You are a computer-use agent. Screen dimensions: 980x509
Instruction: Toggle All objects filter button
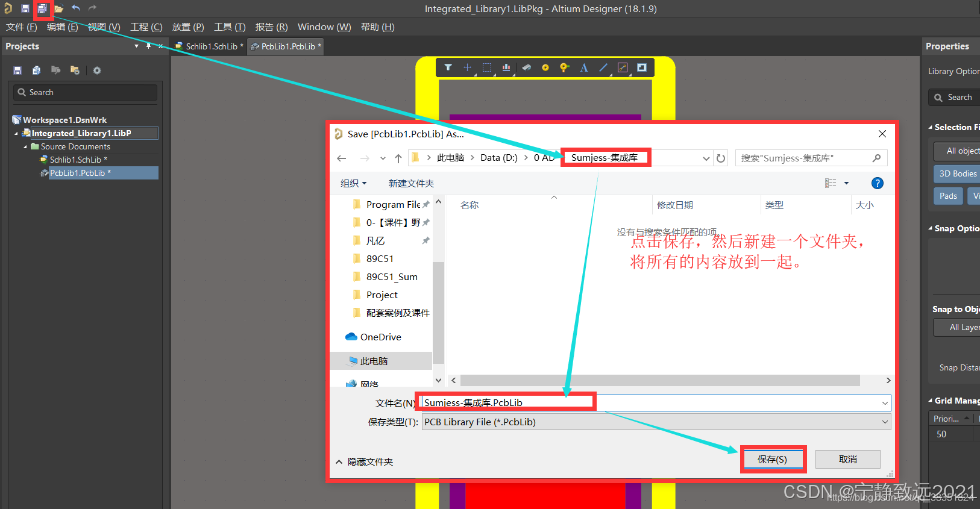pos(958,151)
